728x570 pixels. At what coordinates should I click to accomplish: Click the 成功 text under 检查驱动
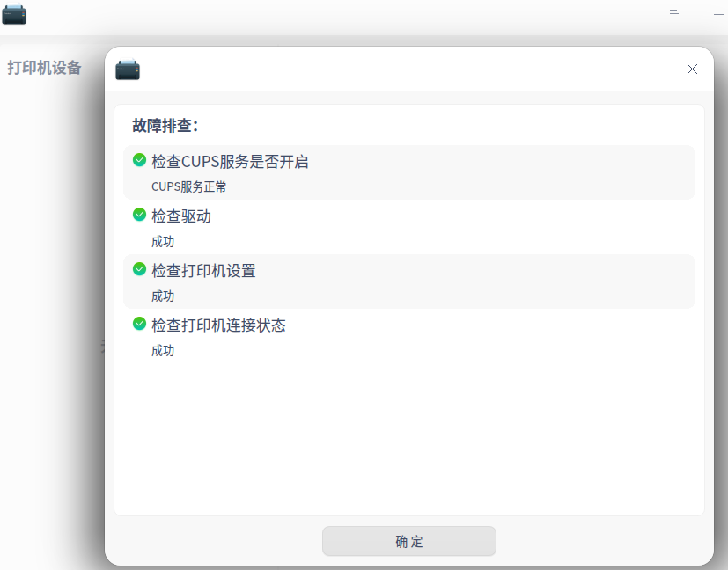coord(163,241)
